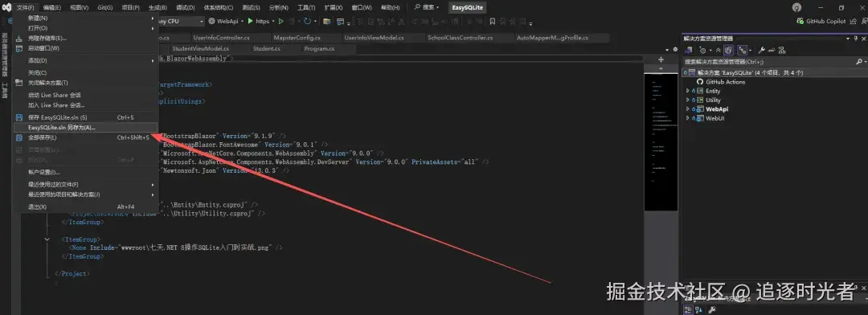Click the code minimap scrollbar preview

click(x=661, y=141)
